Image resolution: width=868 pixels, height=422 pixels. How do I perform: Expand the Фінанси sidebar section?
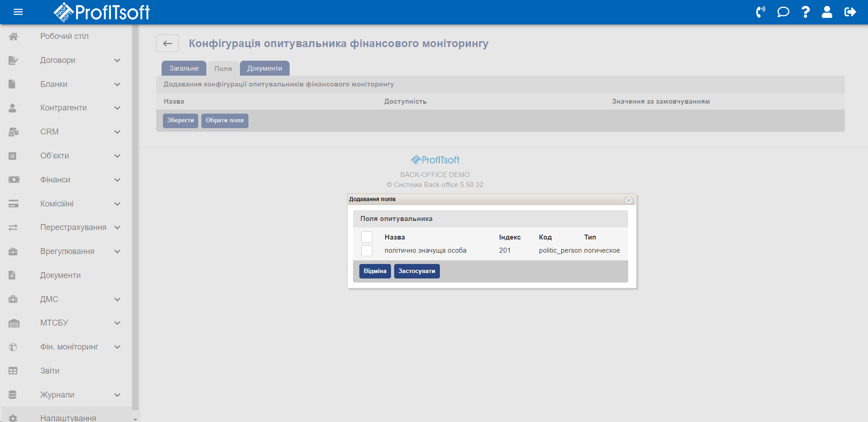(x=117, y=180)
